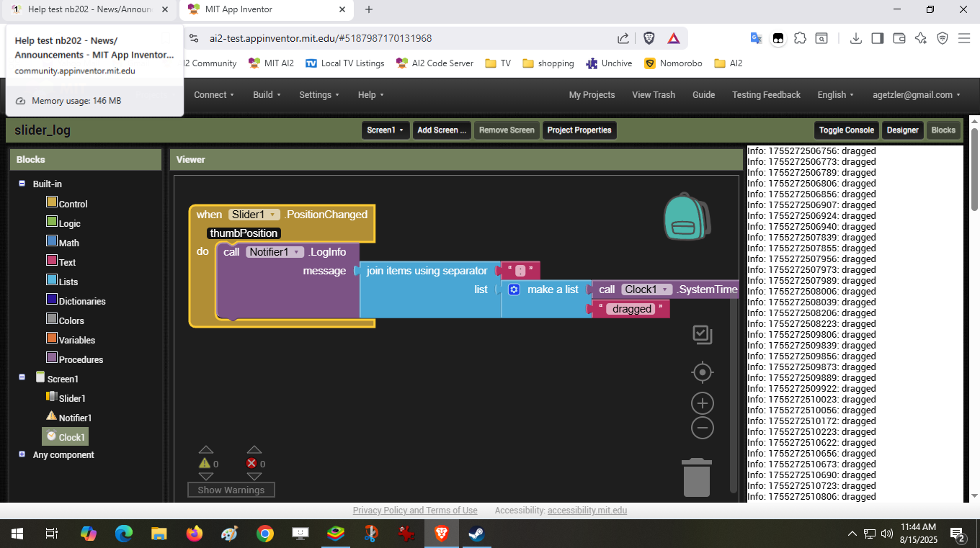Open the Build menu
This screenshot has height=548, width=980.
[267, 95]
